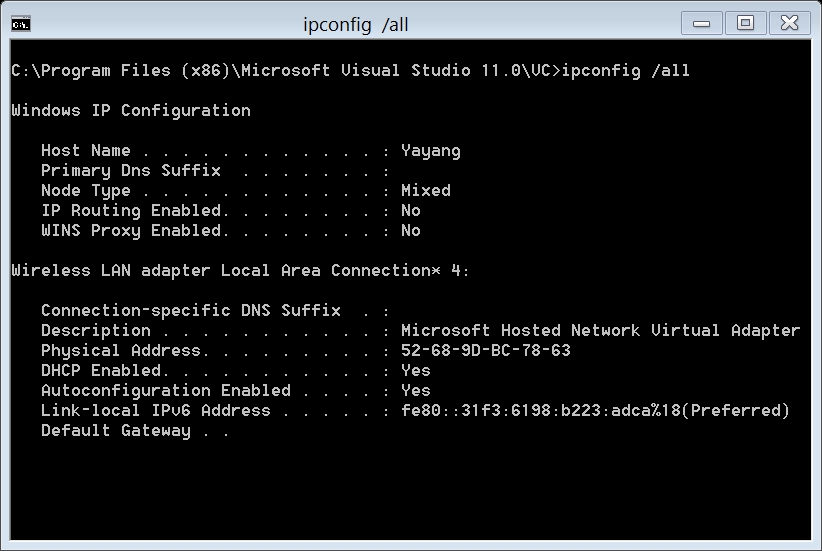The image size is (822, 551).
Task: Click the WINS Proxy Enabled value No
Action: point(411,231)
